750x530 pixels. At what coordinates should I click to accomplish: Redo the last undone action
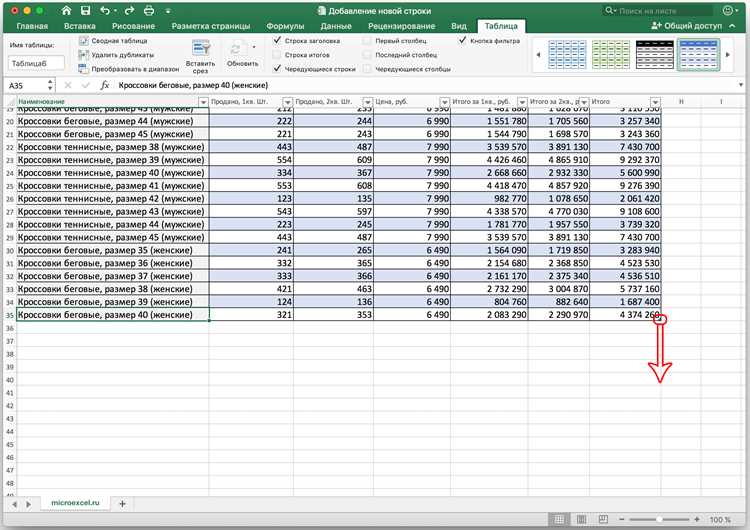click(129, 11)
